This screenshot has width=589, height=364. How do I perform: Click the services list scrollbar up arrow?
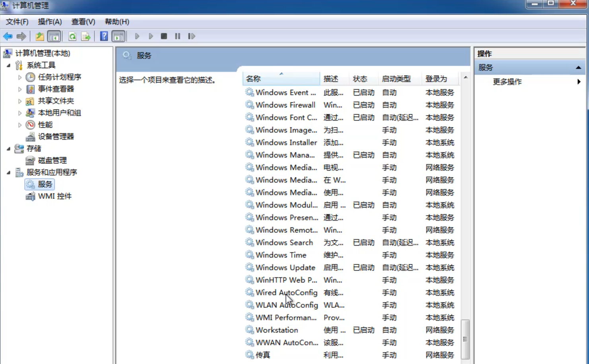click(x=465, y=77)
